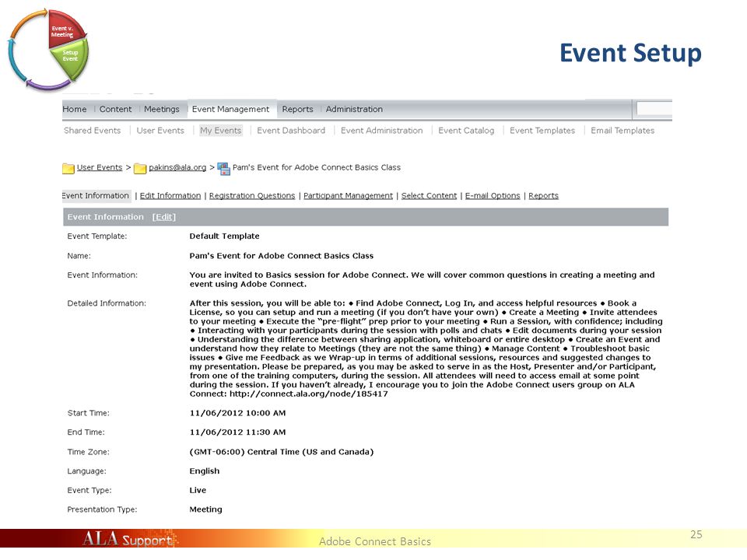Image resolution: width=747 pixels, height=560 pixels.
Task: Select My Events submenu item
Action: pyautogui.click(x=220, y=131)
